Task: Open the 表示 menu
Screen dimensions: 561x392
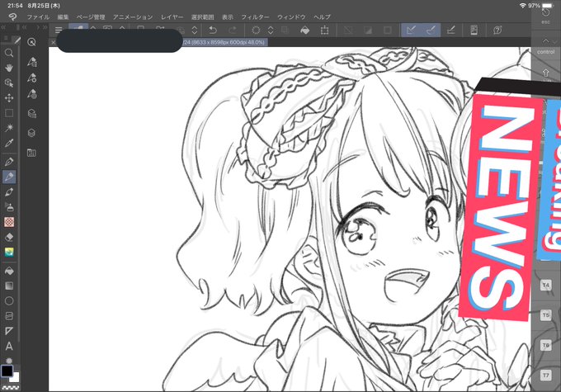Action: click(228, 17)
